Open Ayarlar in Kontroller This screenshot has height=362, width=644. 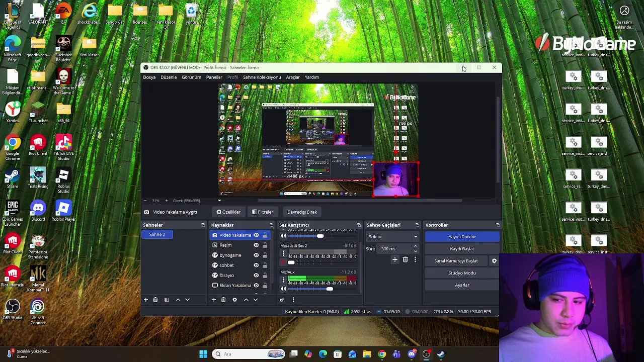point(462,285)
